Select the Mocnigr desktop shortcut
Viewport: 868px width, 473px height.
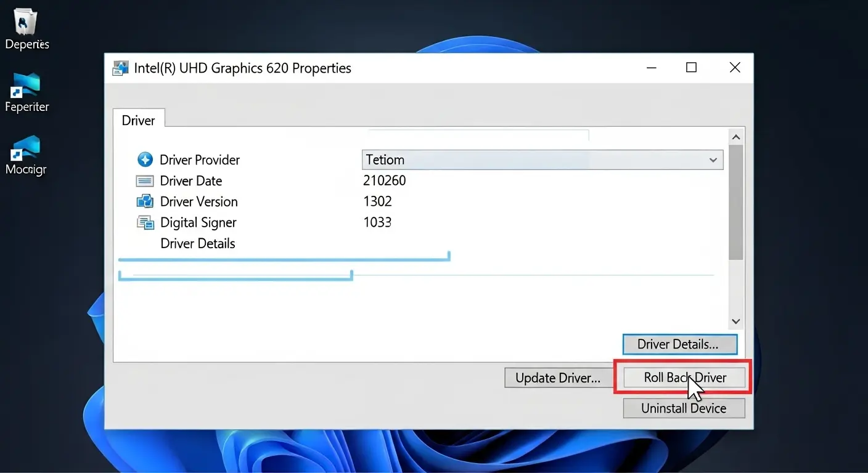pos(27,150)
